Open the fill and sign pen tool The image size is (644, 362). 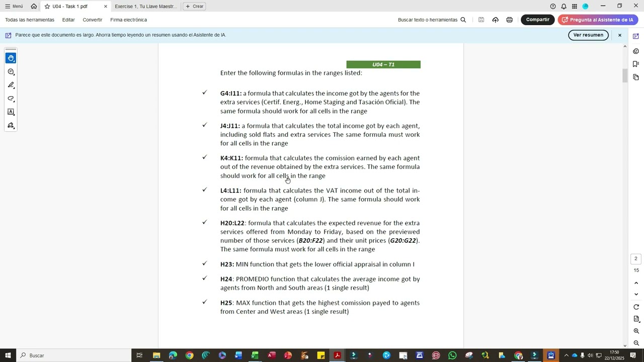(x=11, y=126)
